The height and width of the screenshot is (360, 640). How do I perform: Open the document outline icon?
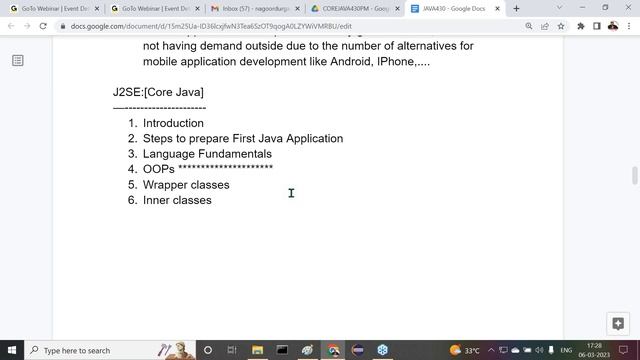click(x=18, y=60)
